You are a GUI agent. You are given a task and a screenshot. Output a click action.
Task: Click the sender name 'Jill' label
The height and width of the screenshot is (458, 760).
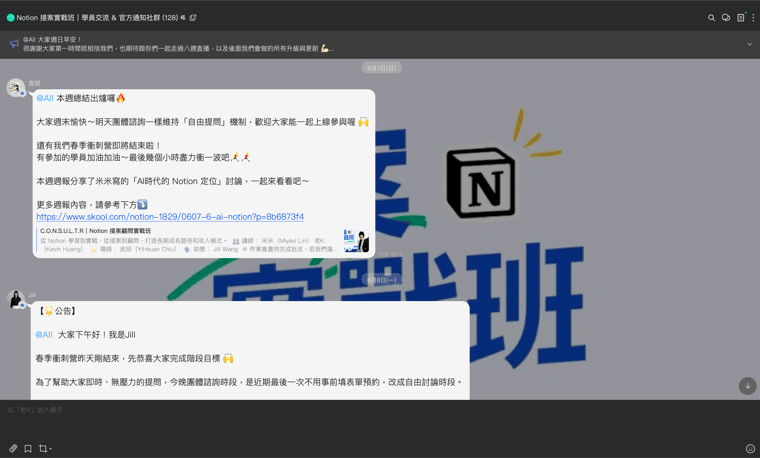(32, 295)
